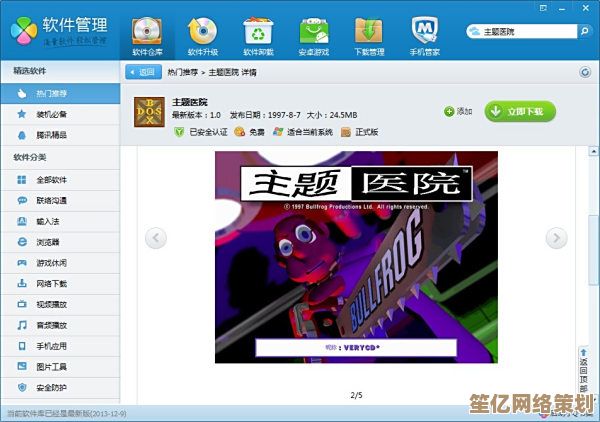Viewport: 600px width, 422px height.
Task: Open the 软件卸载 uninstall tab
Action: [258, 37]
